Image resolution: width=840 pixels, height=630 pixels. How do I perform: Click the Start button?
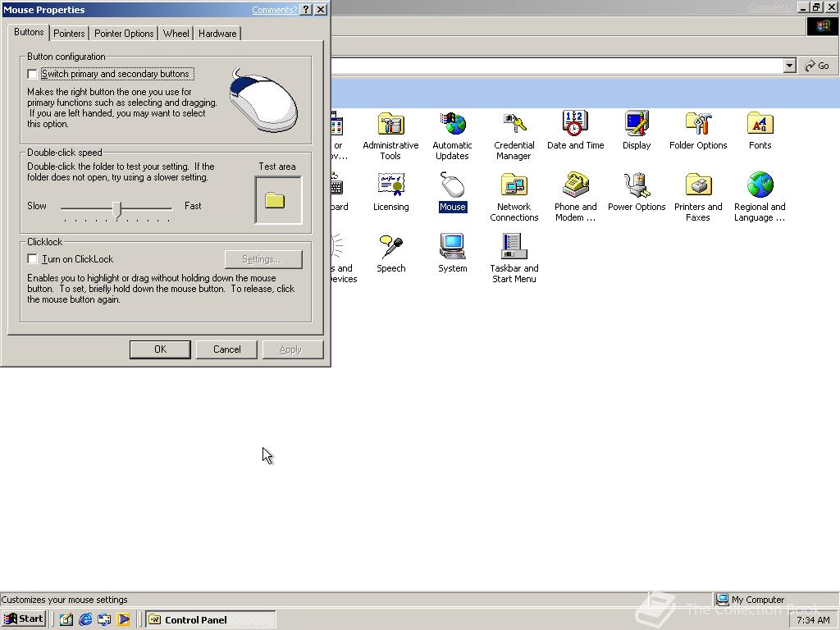pos(24,619)
